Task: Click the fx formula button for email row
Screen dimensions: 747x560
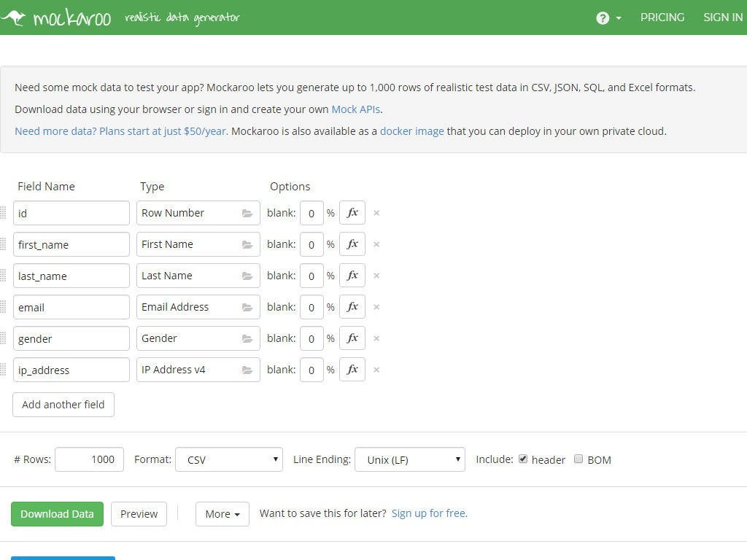Action: coord(352,307)
